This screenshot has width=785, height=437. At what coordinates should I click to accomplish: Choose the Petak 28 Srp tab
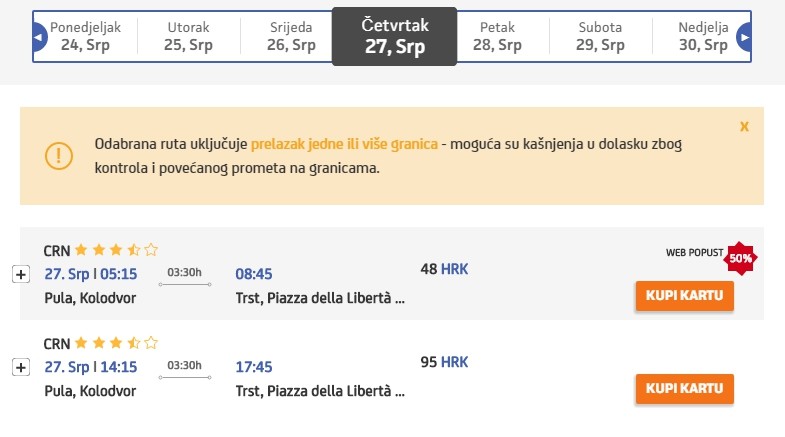coord(497,37)
